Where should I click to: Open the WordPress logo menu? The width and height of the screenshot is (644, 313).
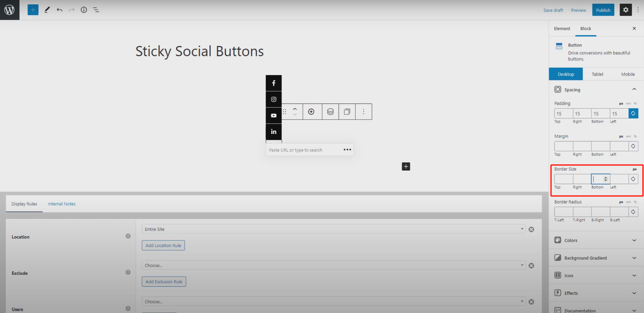pos(10,10)
